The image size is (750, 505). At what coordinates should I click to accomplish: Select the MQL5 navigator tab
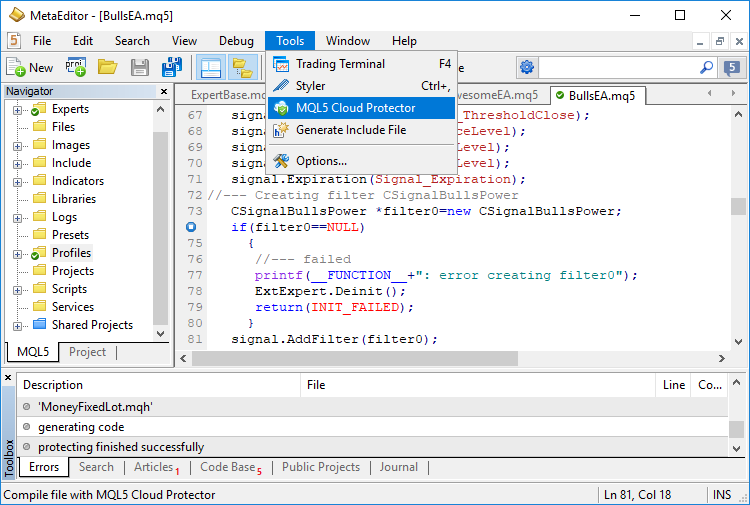click(33, 352)
